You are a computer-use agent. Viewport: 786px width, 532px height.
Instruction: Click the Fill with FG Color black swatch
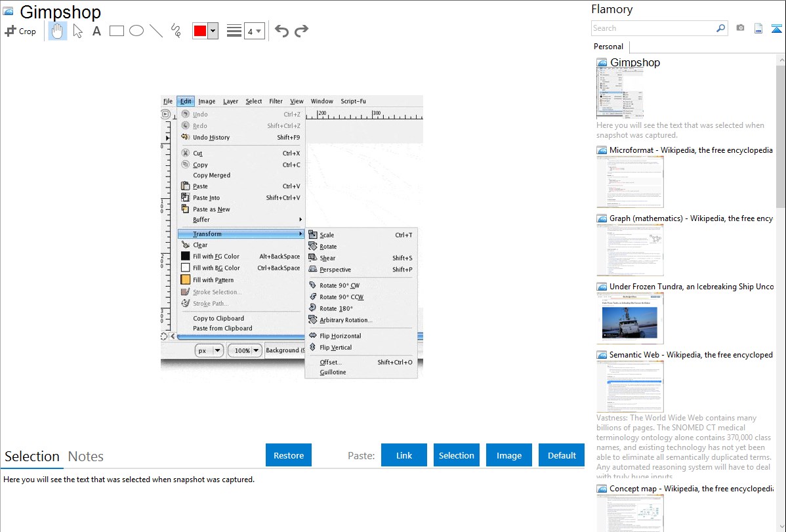click(186, 256)
